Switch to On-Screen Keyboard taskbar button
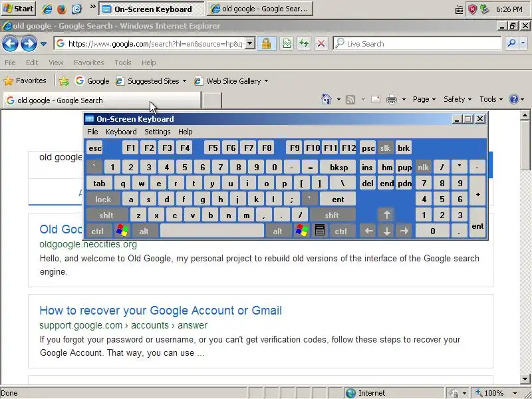This screenshot has width=532, height=399. (x=152, y=9)
